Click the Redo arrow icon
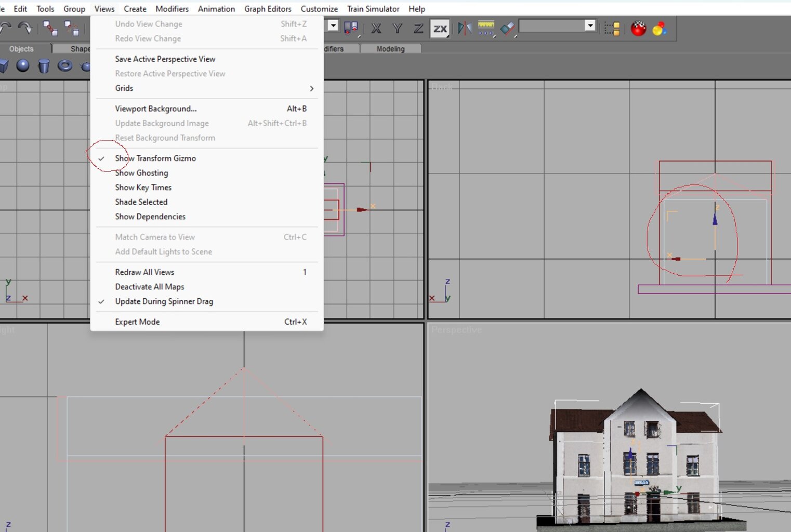 coord(24,28)
